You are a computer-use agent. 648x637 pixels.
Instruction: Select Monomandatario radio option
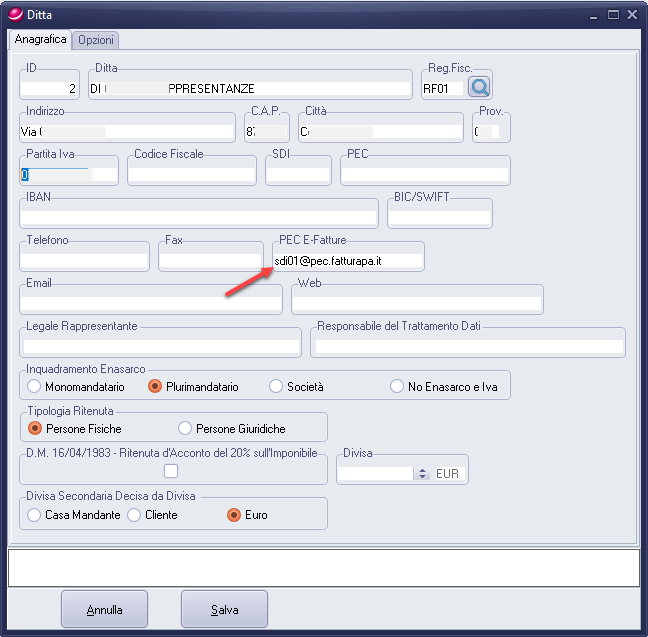click(34, 386)
